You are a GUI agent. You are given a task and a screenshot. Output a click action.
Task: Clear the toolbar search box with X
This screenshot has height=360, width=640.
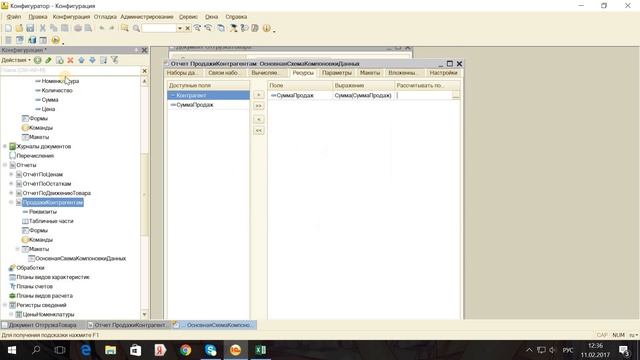tap(188, 28)
